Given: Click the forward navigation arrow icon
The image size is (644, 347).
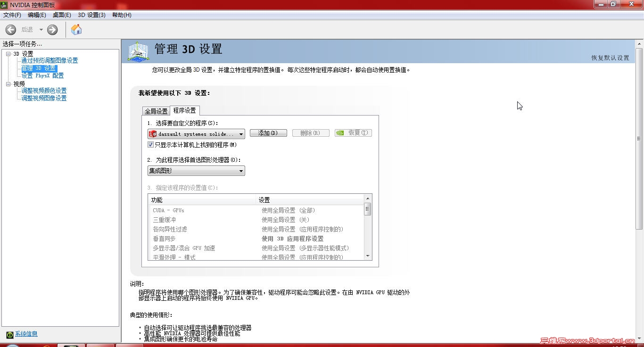Looking at the screenshot, I should (x=52, y=30).
